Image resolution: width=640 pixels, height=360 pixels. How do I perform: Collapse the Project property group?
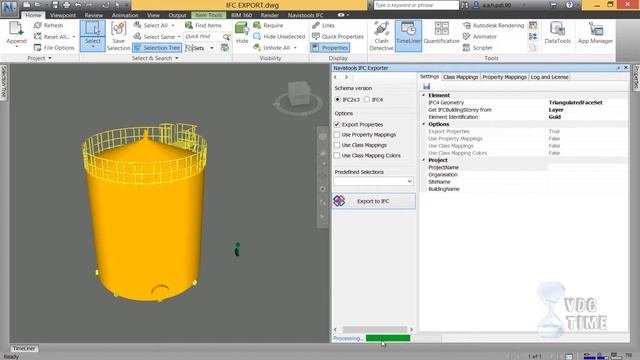click(424, 160)
